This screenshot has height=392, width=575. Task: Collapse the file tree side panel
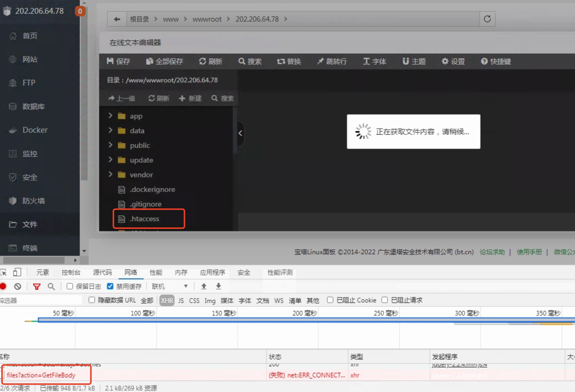pos(240,133)
